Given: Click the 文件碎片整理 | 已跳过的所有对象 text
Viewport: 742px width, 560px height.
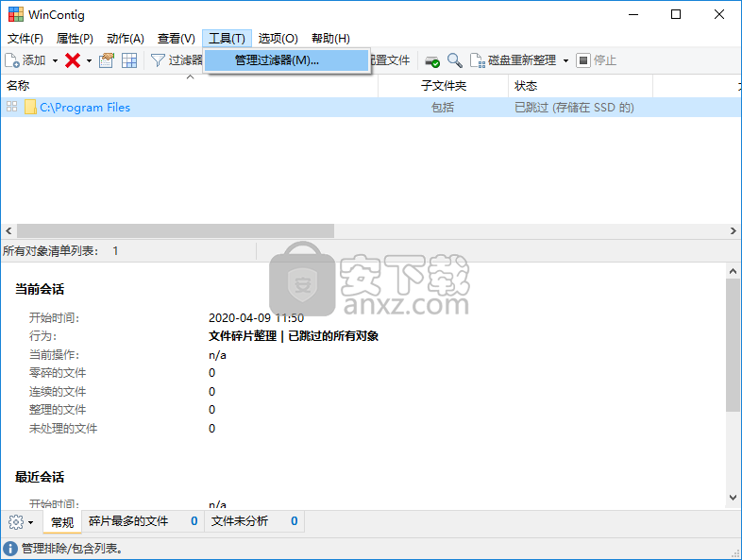Looking at the screenshot, I should [294, 336].
